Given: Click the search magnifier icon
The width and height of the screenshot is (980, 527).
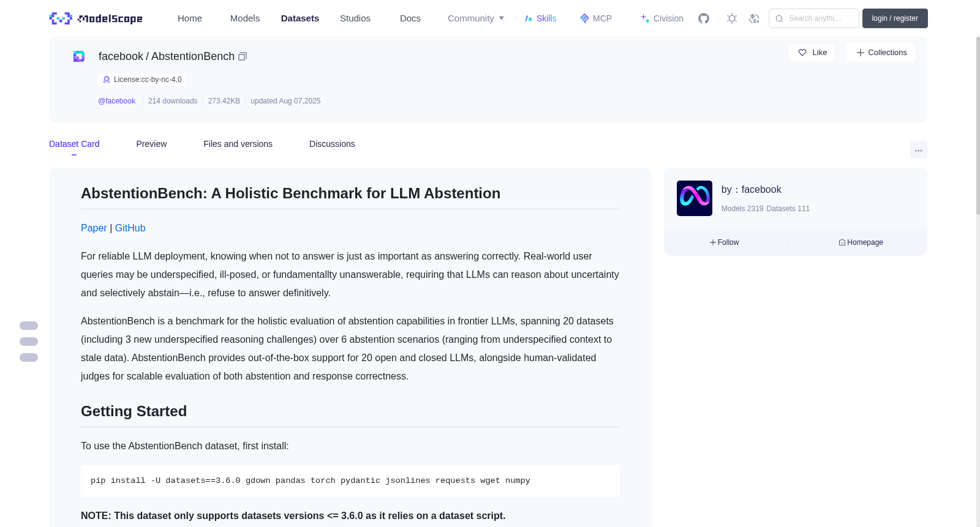Looking at the screenshot, I should pyautogui.click(x=780, y=18).
